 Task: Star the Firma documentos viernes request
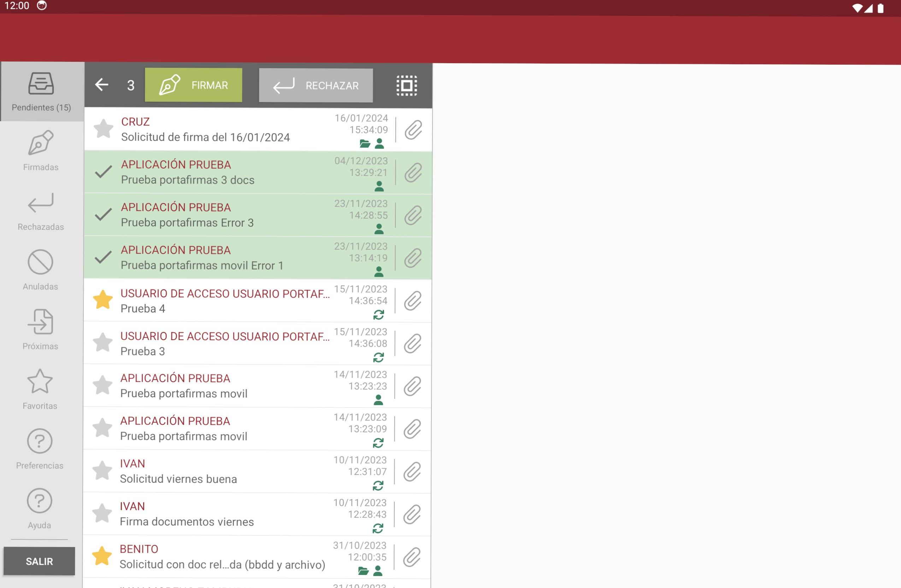click(102, 513)
